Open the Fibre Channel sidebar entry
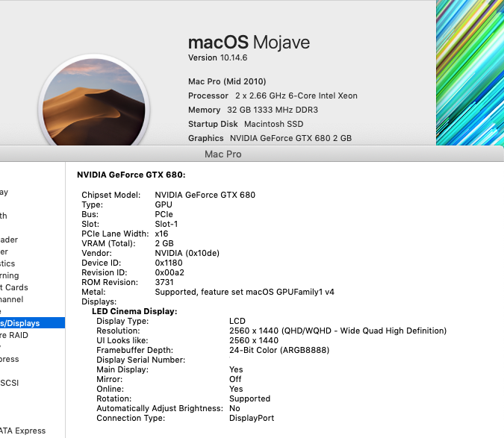This screenshot has height=438, width=504. point(12,299)
